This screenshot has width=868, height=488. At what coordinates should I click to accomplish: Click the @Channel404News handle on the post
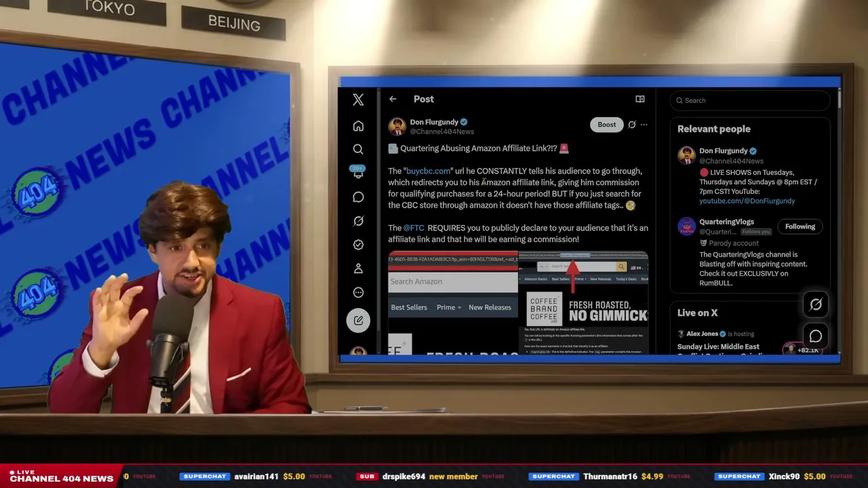[x=442, y=131]
